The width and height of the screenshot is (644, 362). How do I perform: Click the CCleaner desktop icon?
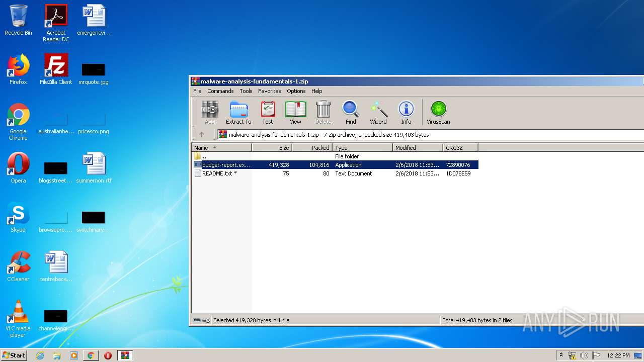pyautogui.click(x=18, y=266)
